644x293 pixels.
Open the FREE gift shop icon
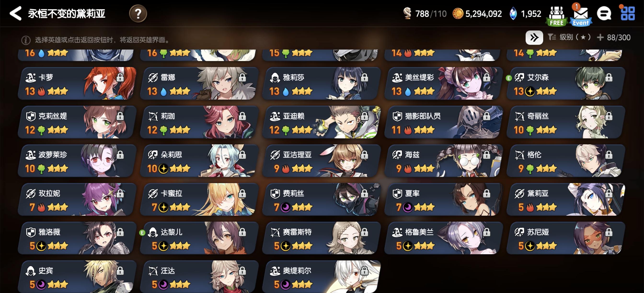(556, 16)
